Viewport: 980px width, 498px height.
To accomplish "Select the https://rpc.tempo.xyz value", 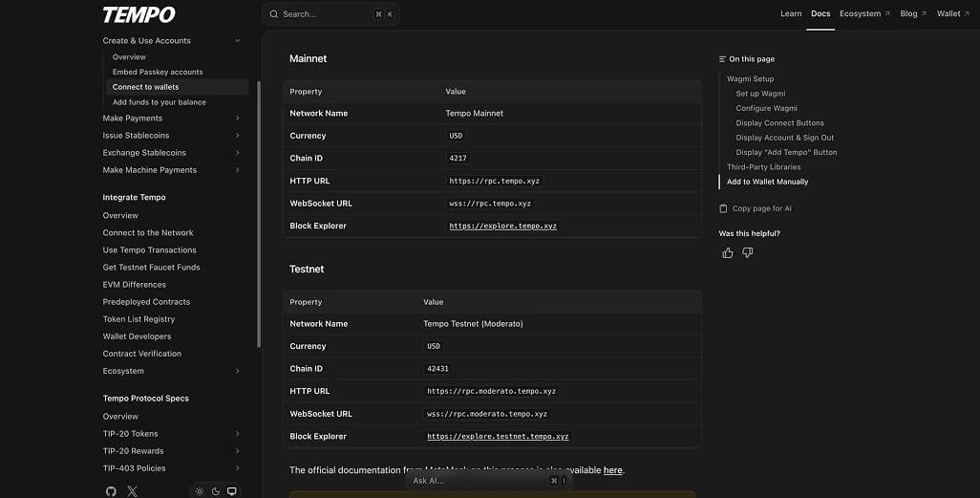I will pos(494,181).
